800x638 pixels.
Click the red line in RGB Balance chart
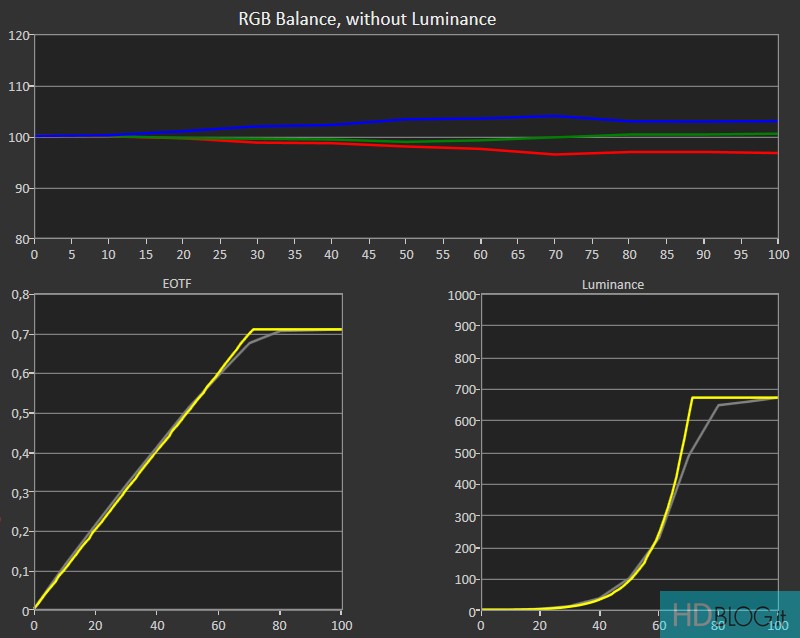pyautogui.click(x=480, y=149)
